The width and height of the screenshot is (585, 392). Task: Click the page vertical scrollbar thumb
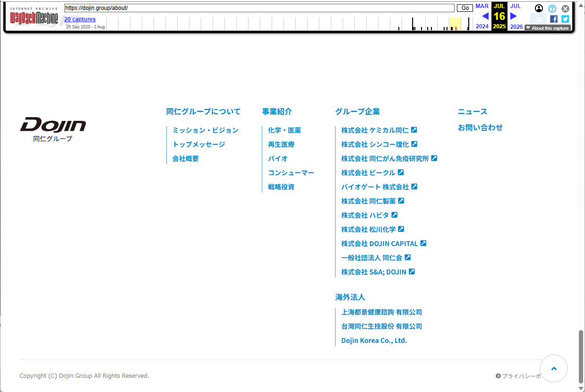pyautogui.click(x=581, y=357)
